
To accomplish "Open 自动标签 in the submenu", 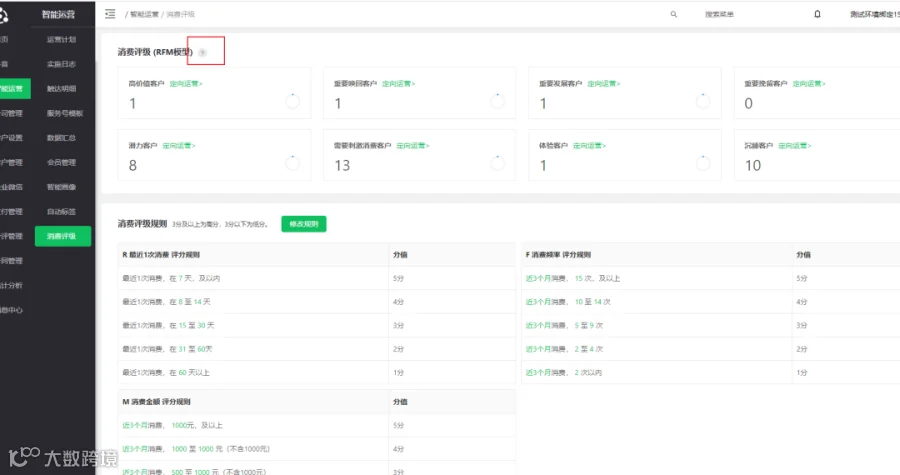I will coord(61,212).
